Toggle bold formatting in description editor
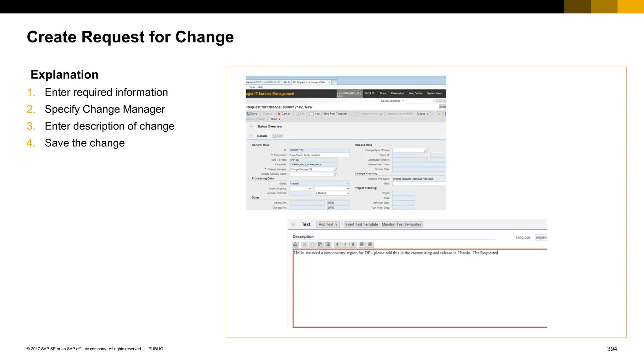 [x=337, y=244]
